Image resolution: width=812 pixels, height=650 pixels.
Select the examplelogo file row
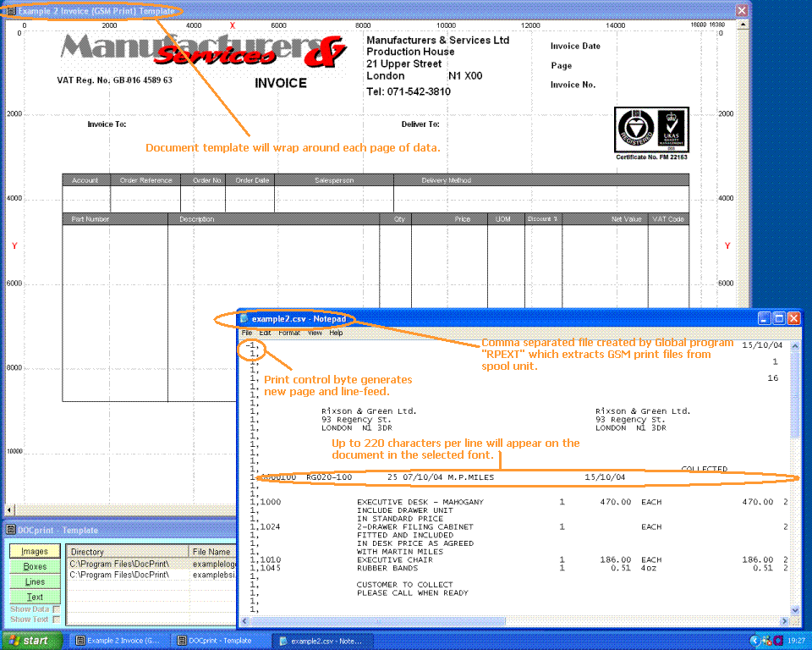coord(151,564)
